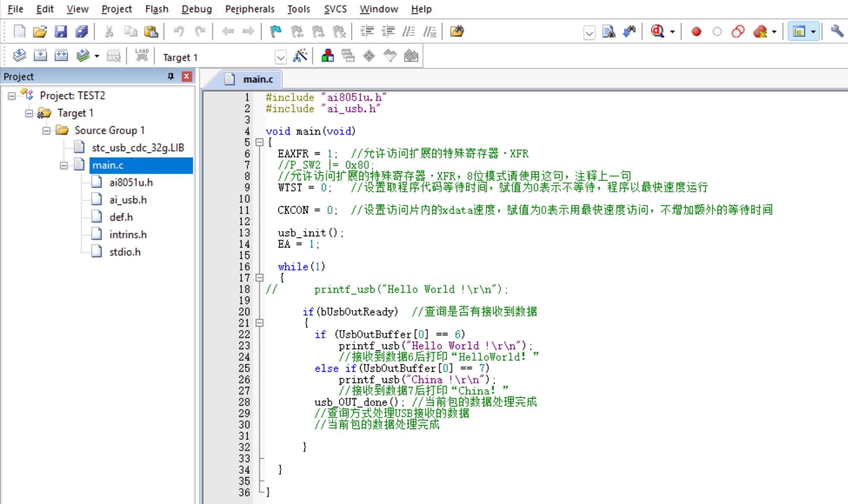Select intrins.h header file
Screen dimensions: 848x504
[x=128, y=235]
